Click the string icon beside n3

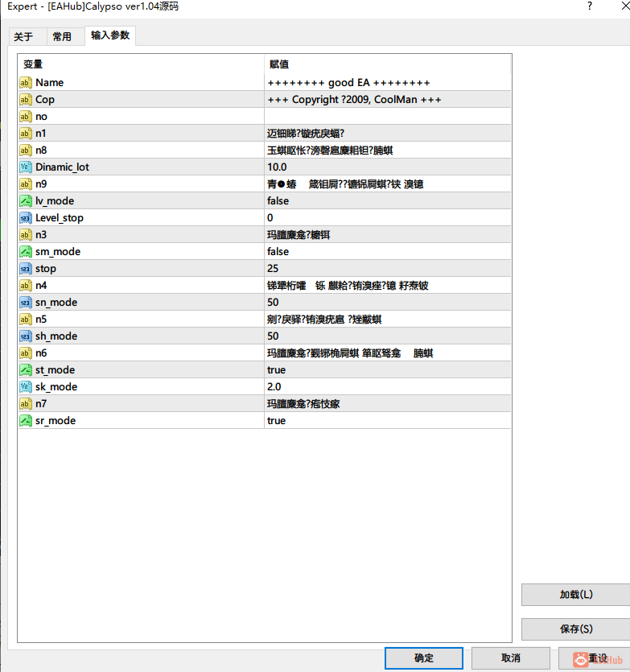[x=26, y=235]
